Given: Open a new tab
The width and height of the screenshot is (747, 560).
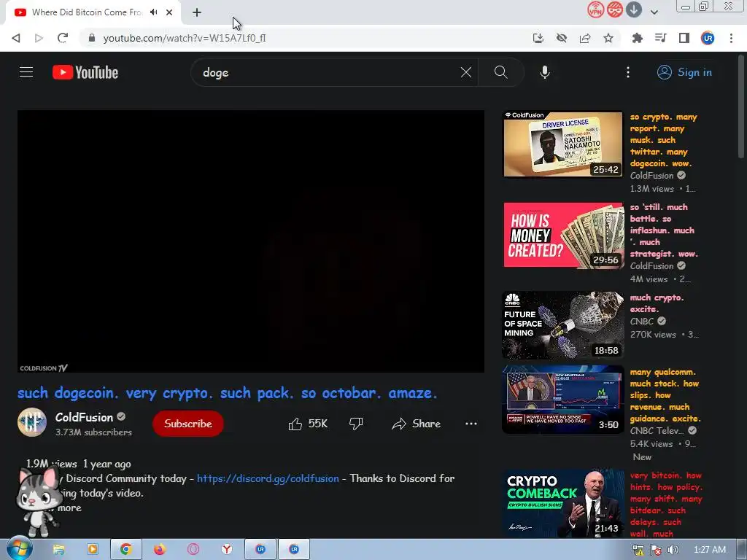Looking at the screenshot, I should click(x=197, y=12).
